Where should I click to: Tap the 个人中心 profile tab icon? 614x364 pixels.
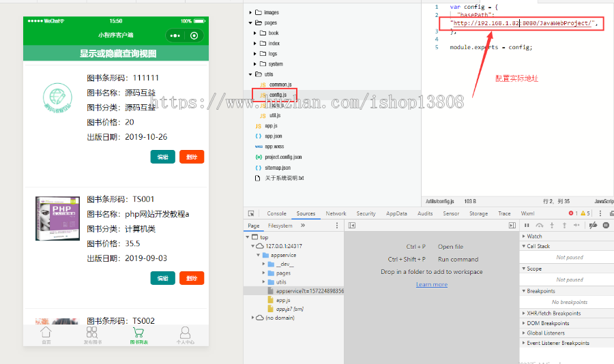pyautogui.click(x=185, y=332)
